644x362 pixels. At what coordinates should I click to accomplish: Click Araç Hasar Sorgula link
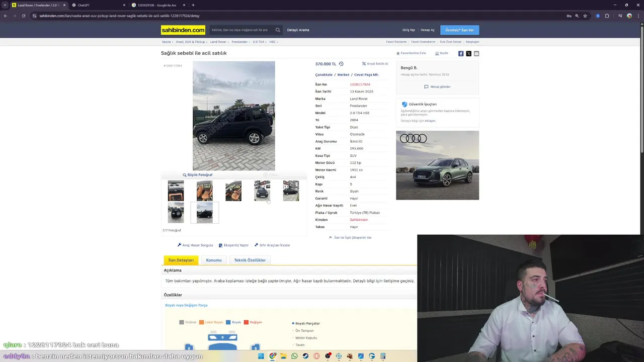pos(195,245)
